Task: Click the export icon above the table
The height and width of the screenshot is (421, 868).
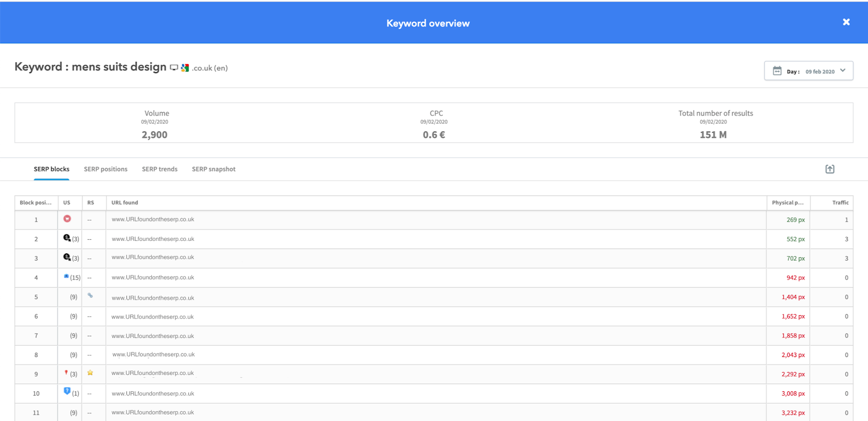Action: [830, 169]
